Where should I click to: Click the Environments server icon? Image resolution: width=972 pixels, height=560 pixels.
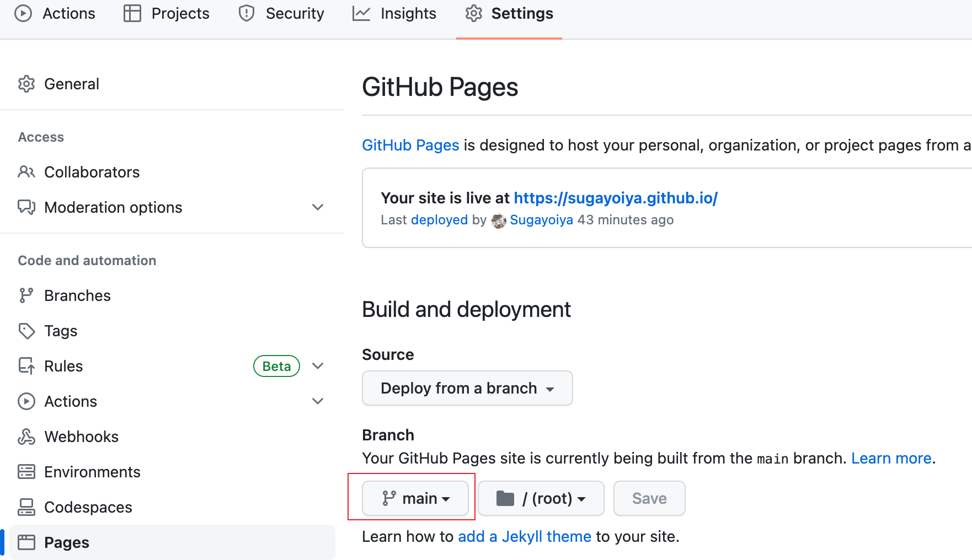[26, 472]
